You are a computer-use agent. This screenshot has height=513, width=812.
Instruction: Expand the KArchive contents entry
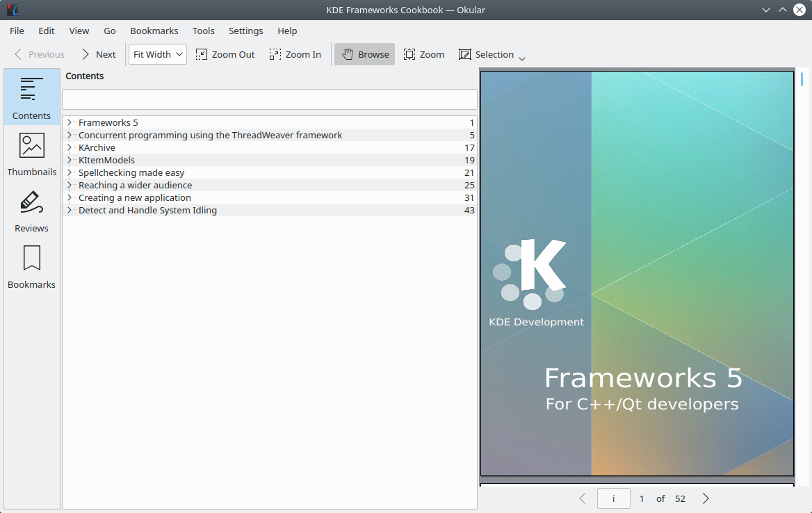[x=70, y=147]
